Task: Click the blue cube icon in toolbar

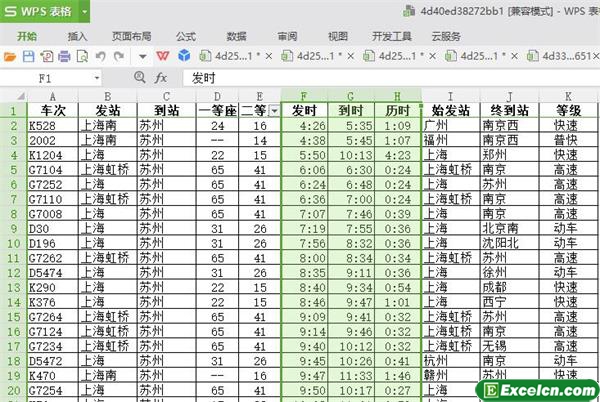Action: (184, 56)
